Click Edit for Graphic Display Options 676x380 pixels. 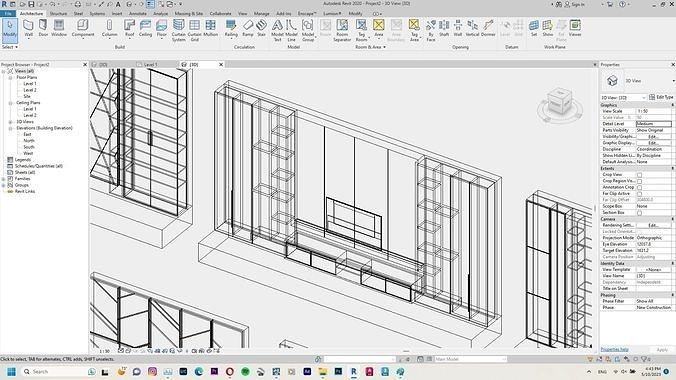[653, 143]
